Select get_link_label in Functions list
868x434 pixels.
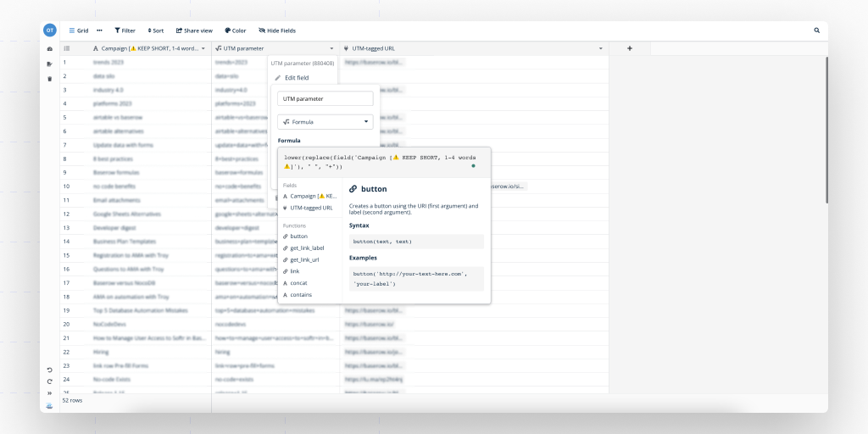307,248
